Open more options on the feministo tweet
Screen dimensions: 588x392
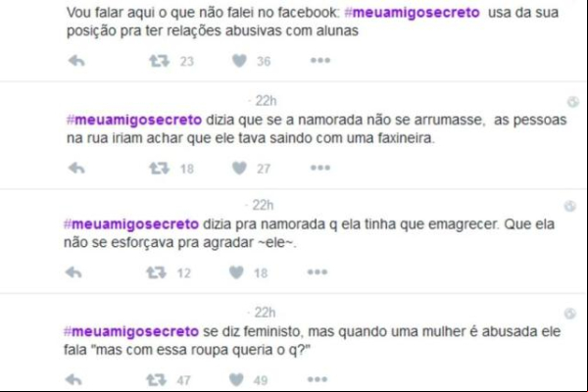(x=318, y=379)
